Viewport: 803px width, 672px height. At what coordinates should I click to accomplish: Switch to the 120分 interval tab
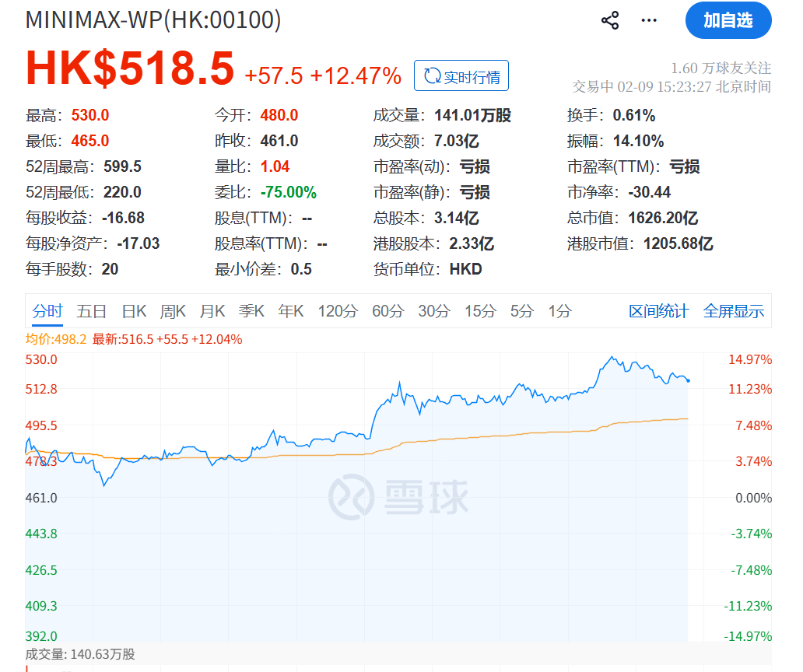tap(338, 310)
